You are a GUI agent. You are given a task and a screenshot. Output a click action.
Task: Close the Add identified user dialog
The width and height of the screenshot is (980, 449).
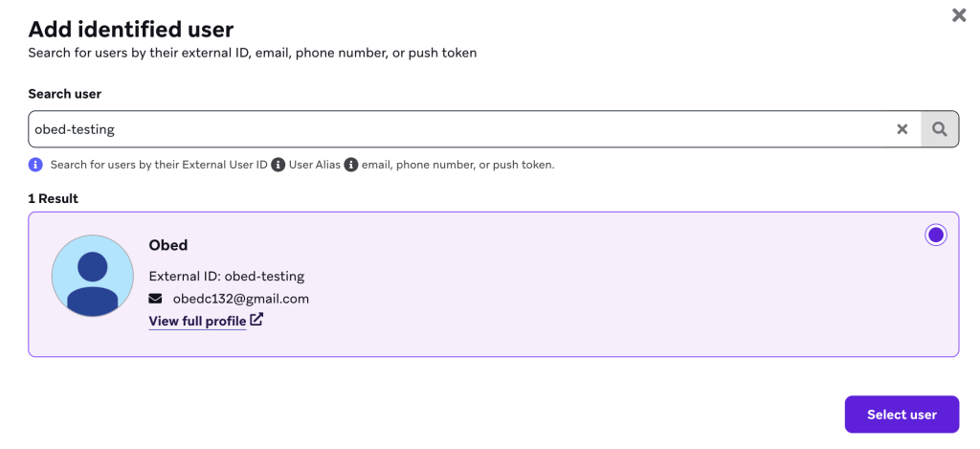(958, 15)
